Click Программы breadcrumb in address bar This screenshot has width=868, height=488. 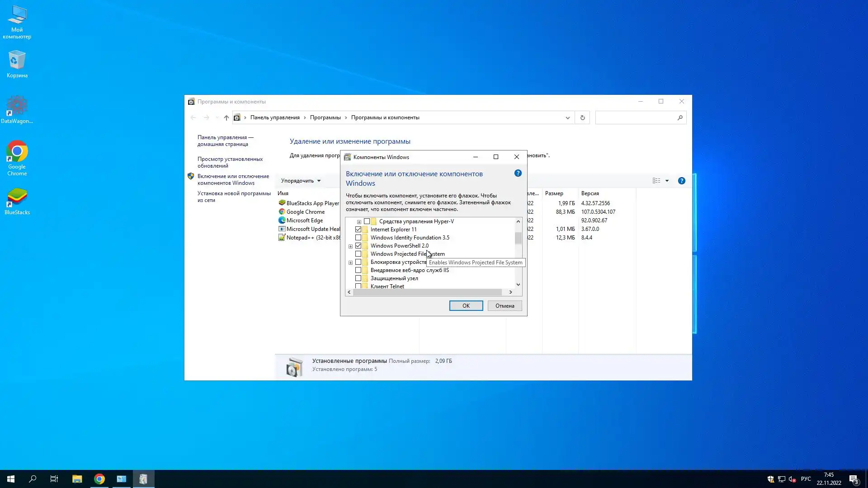pyautogui.click(x=325, y=117)
